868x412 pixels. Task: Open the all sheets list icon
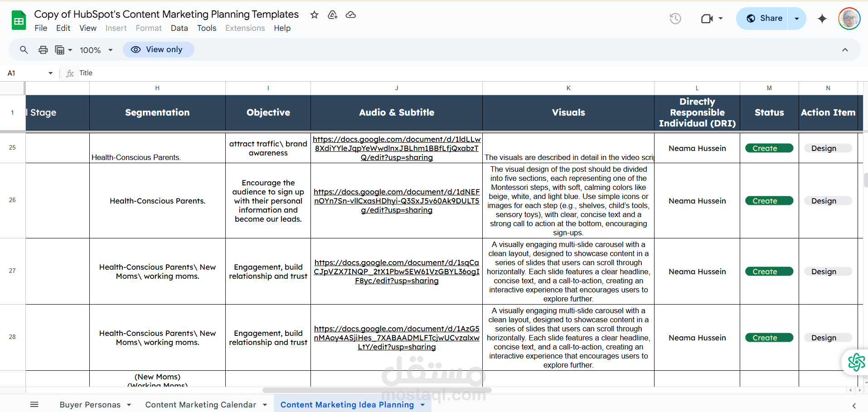[x=34, y=404]
